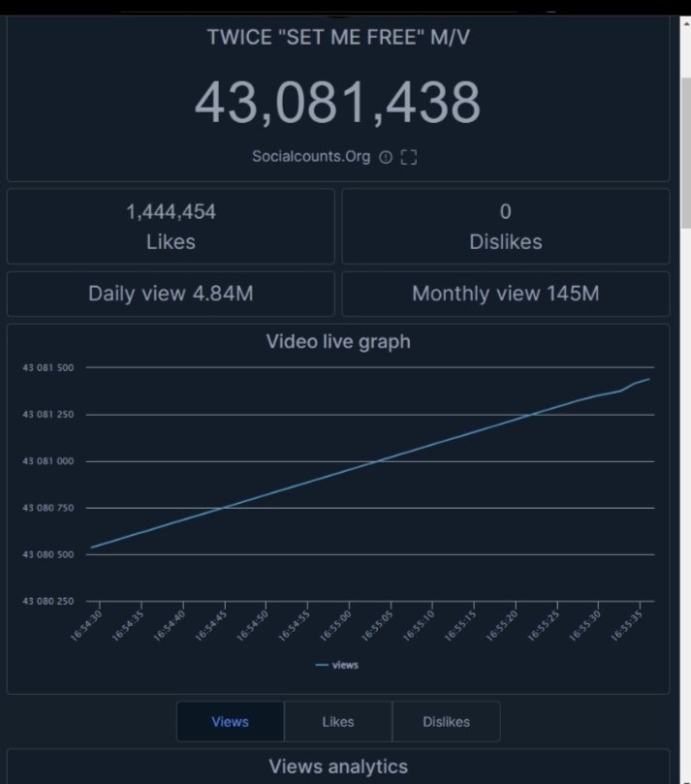Click the 16:54:45 time axis label
The height and width of the screenshot is (784, 691).
point(211,625)
